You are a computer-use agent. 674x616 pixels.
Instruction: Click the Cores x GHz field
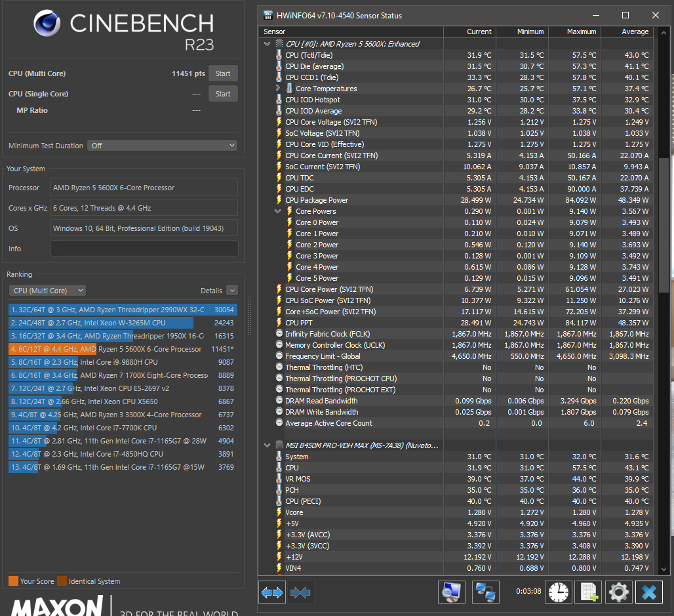click(144, 208)
